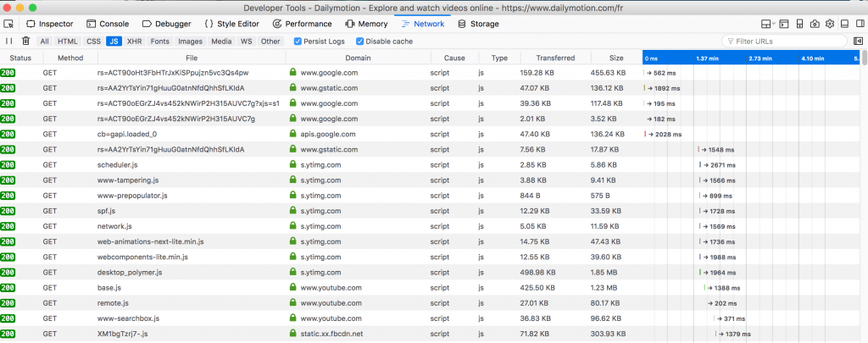Pause network recording
Screen dimensions: 868x343
8,41
